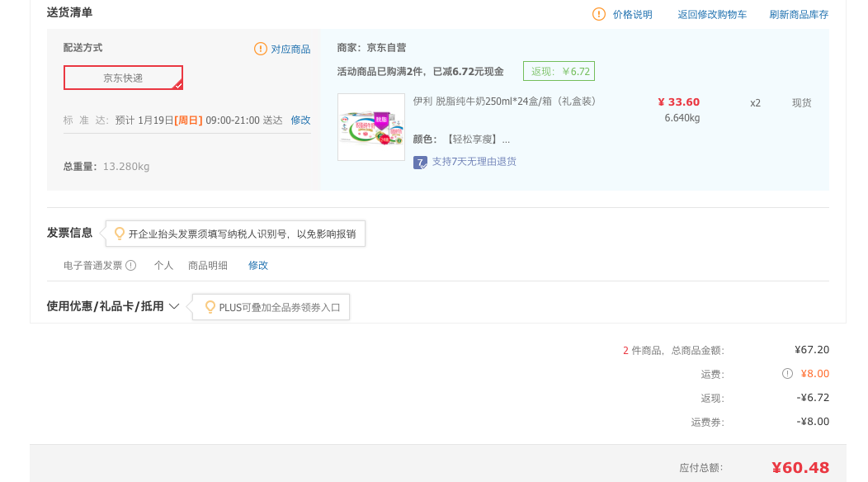Click 商家: 京东自营 merchant label

pos(371,48)
